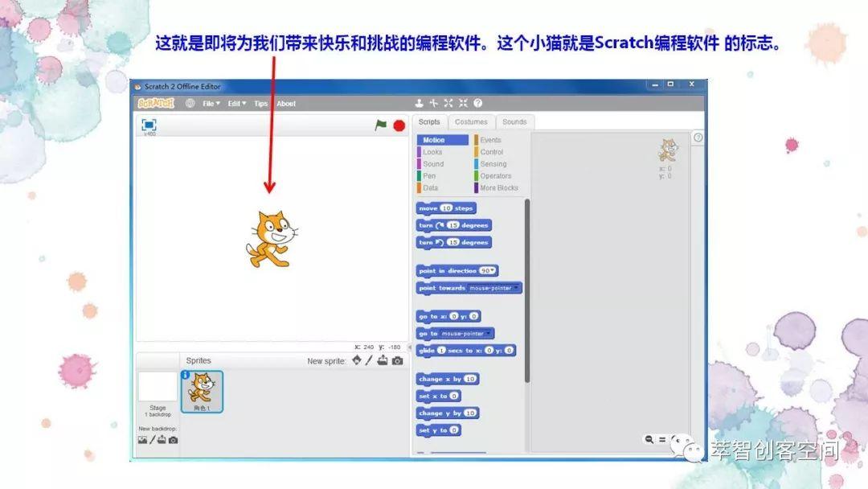Zoom out scripts area magnifier
The height and width of the screenshot is (489, 868).
[649, 439]
